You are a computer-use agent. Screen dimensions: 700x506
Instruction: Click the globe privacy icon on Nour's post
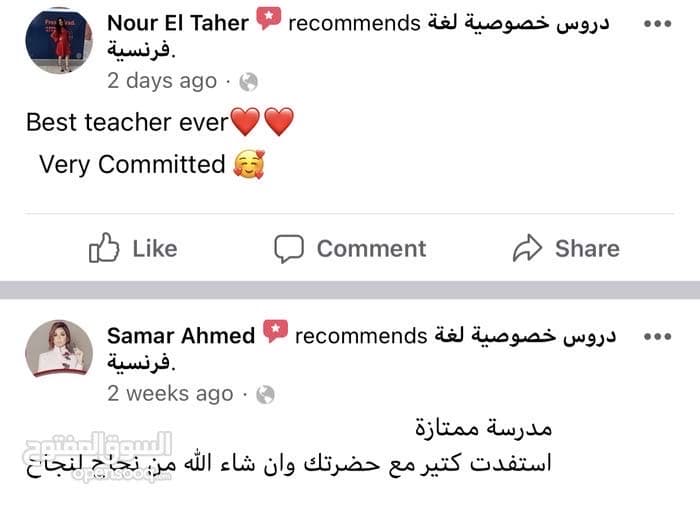249,82
